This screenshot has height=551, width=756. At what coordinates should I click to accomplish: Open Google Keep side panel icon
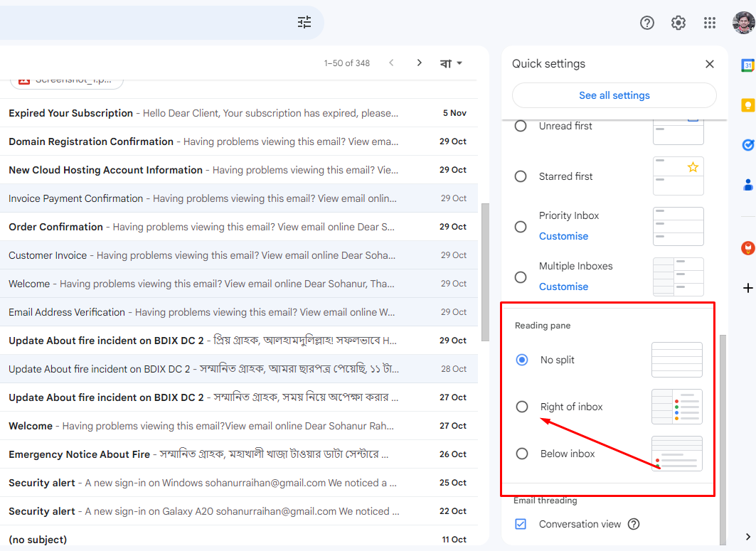pos(747,105)
